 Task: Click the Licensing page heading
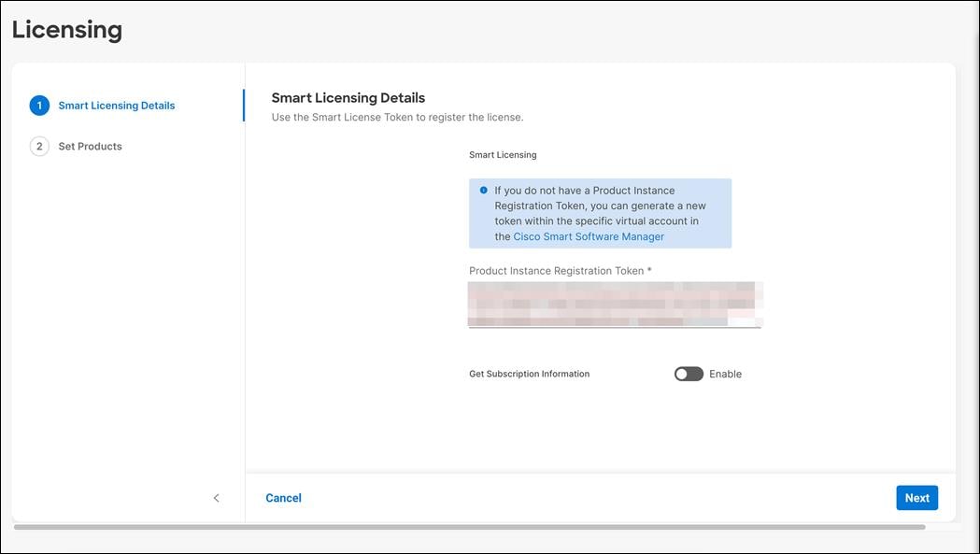click(x=66, y=29)
